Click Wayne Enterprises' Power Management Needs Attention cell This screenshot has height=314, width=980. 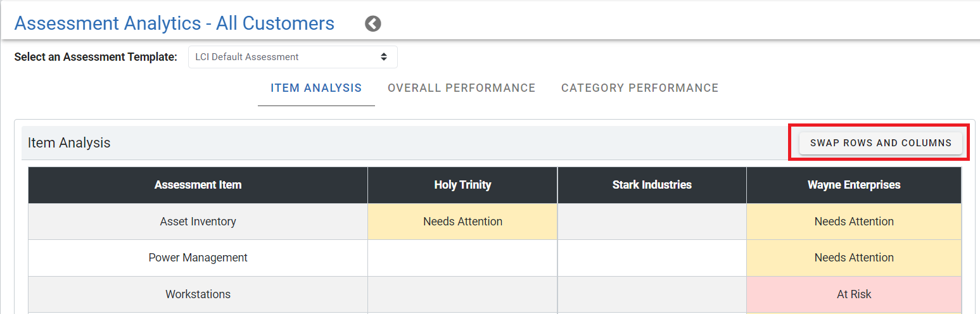[854, 258]
